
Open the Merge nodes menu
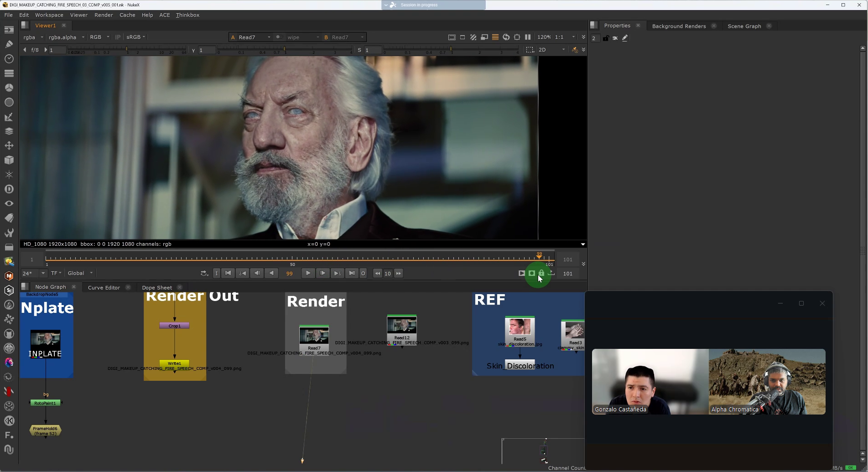click(9, 131)
